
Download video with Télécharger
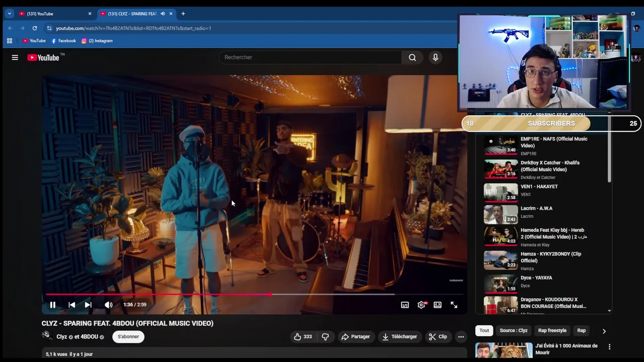click(400, 337)
